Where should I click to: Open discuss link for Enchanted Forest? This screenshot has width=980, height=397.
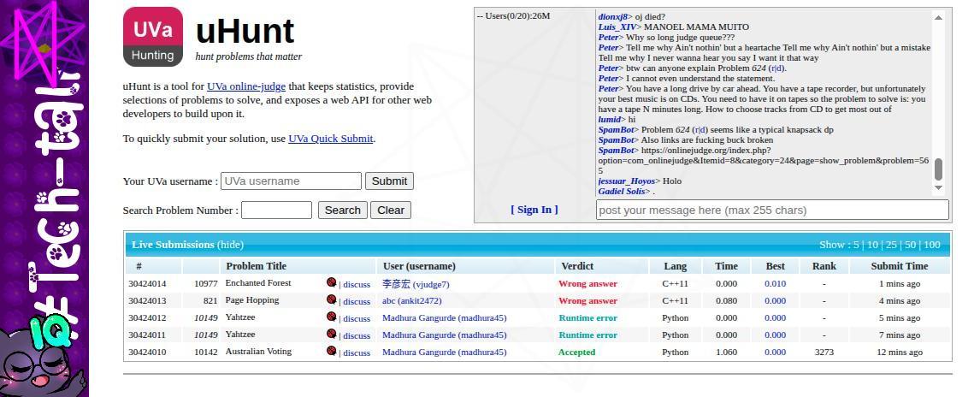point(357,284)
